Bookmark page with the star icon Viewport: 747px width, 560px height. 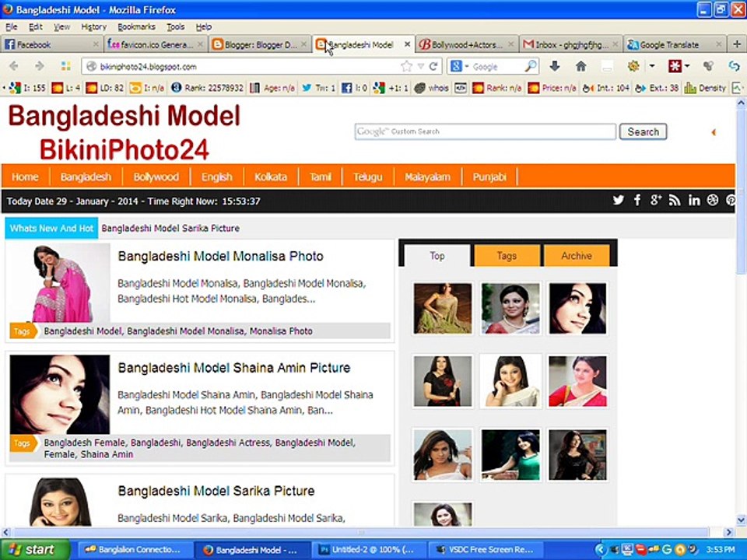(406, 66)
